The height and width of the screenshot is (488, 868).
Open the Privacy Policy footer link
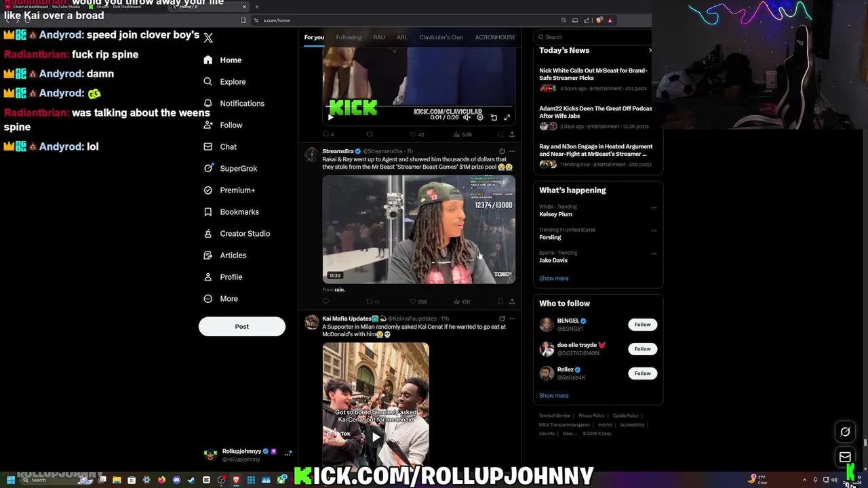(x=591, y=415)
